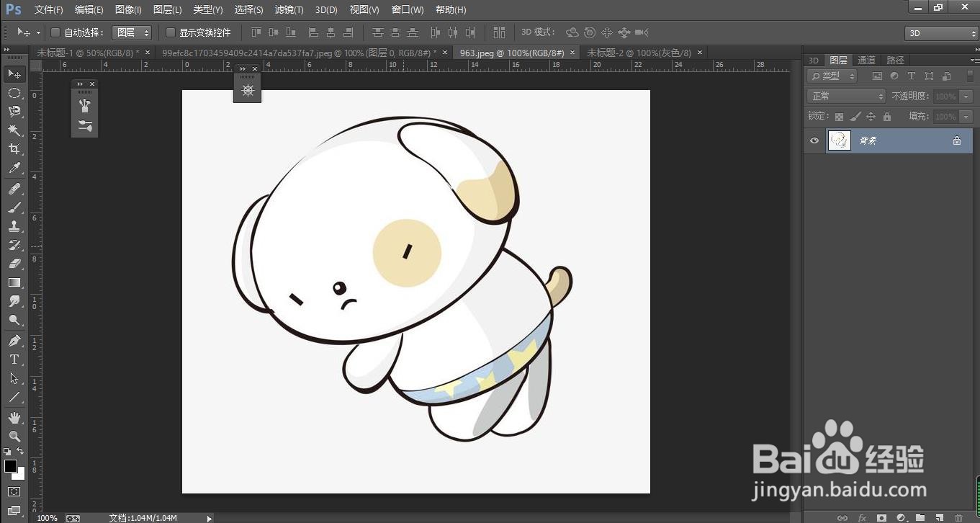Click the zoom percentage field 100%
The width and height of the screenshot is (980, 523).
[47, 518]
